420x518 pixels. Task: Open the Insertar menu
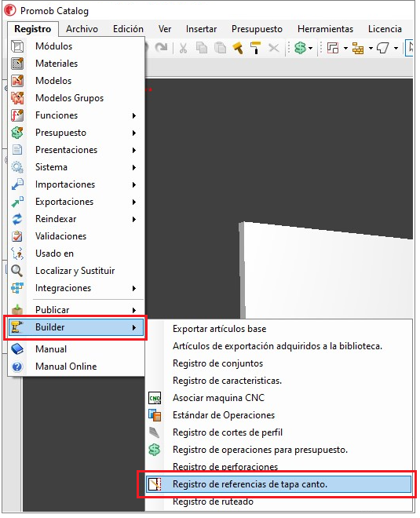201,29
